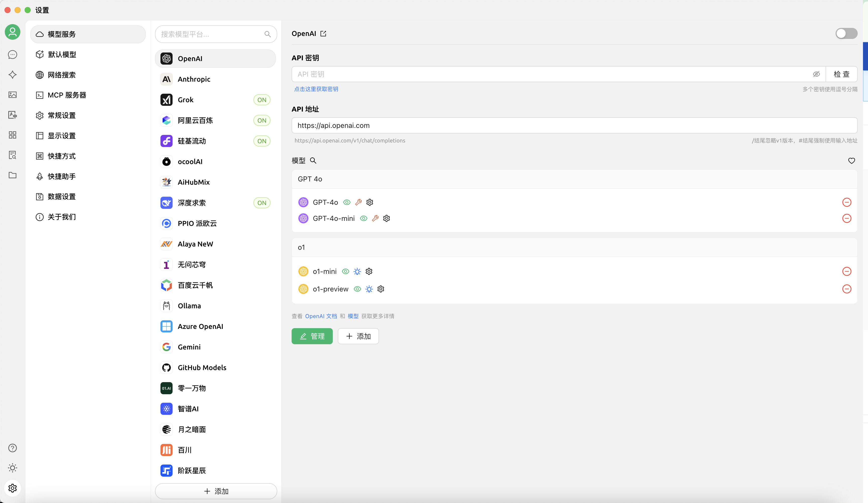
Task: Open the 网络搜索 settings section
Action: tap(88, 75)
